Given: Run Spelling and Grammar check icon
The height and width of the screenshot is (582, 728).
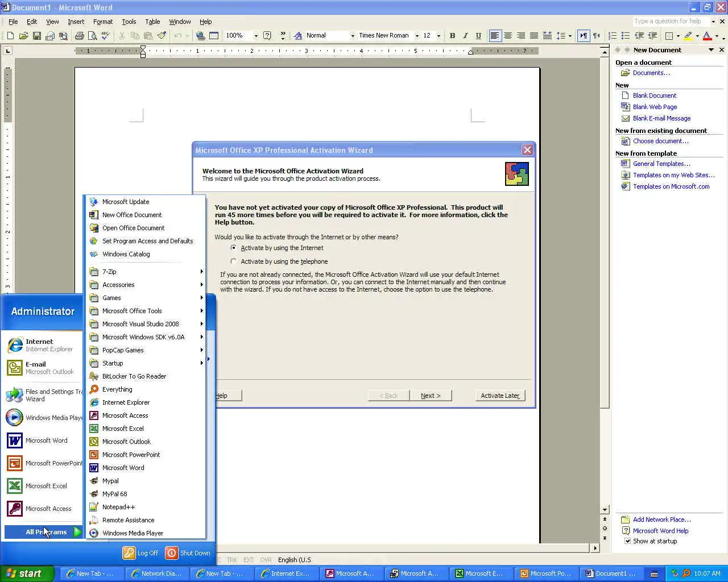Looking at the screenshot, I should click(105, 36).
